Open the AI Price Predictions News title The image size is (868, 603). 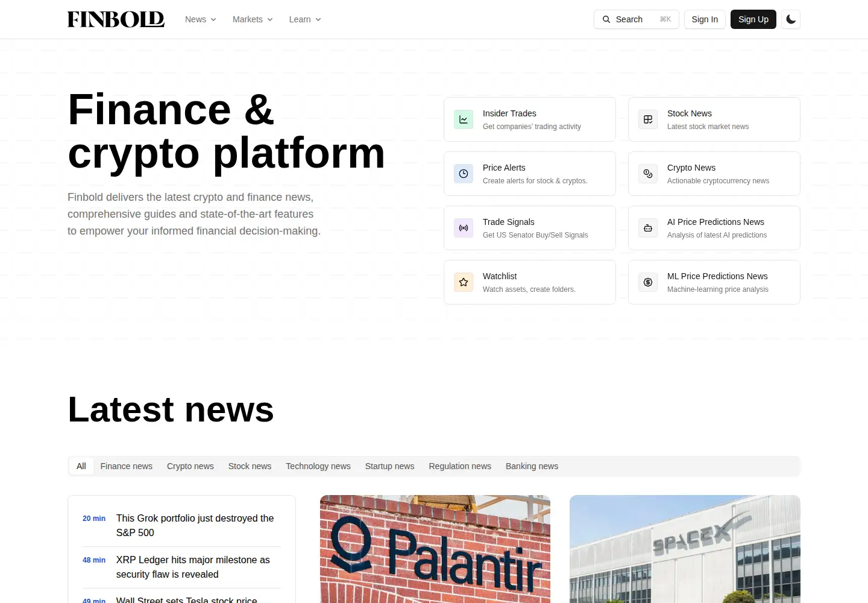[715, 222]
